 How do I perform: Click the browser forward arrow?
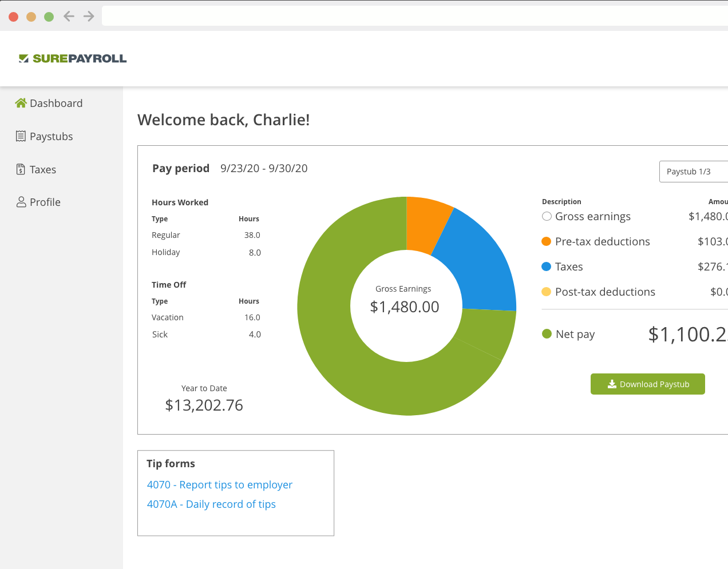[89, 17]
